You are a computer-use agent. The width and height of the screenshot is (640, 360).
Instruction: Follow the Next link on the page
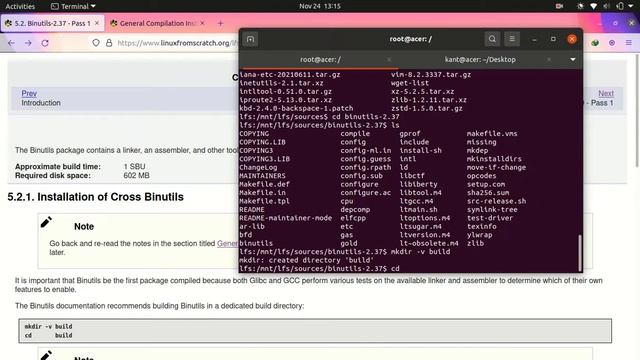pyautogui.click(x=606, y=93)
